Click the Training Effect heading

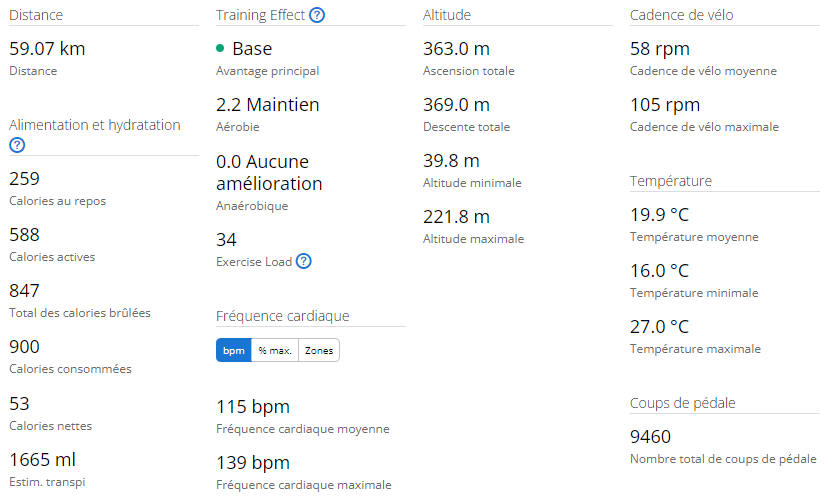[260, 15]
